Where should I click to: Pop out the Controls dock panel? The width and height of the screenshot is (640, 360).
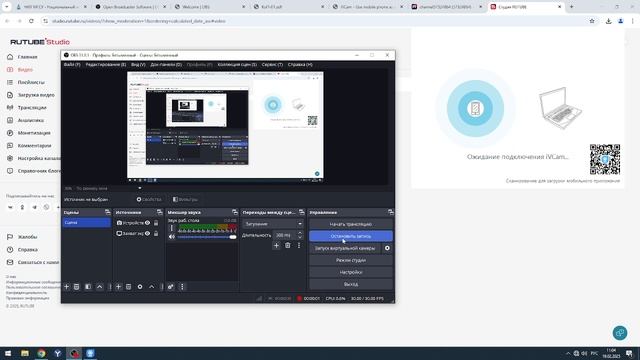(391, 212)
